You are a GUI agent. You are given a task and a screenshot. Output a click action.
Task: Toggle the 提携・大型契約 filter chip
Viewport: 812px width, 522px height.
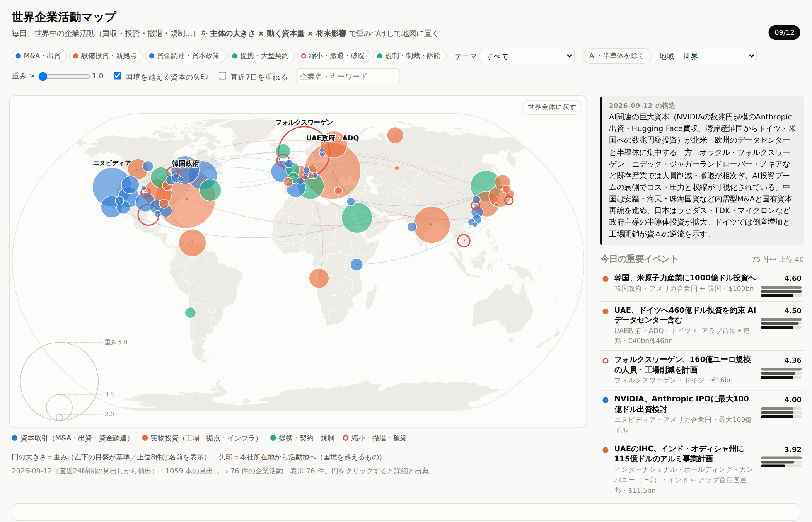tap(261, 56)
